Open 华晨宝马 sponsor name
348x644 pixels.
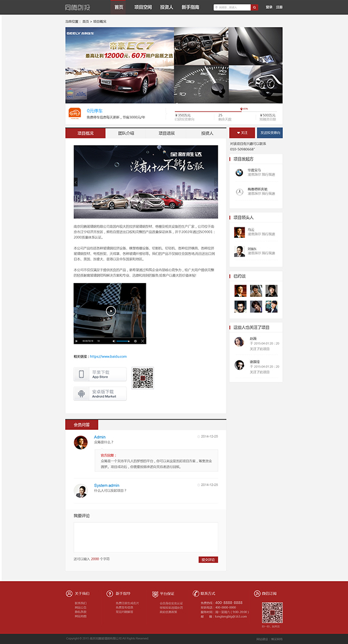(254, 170)
